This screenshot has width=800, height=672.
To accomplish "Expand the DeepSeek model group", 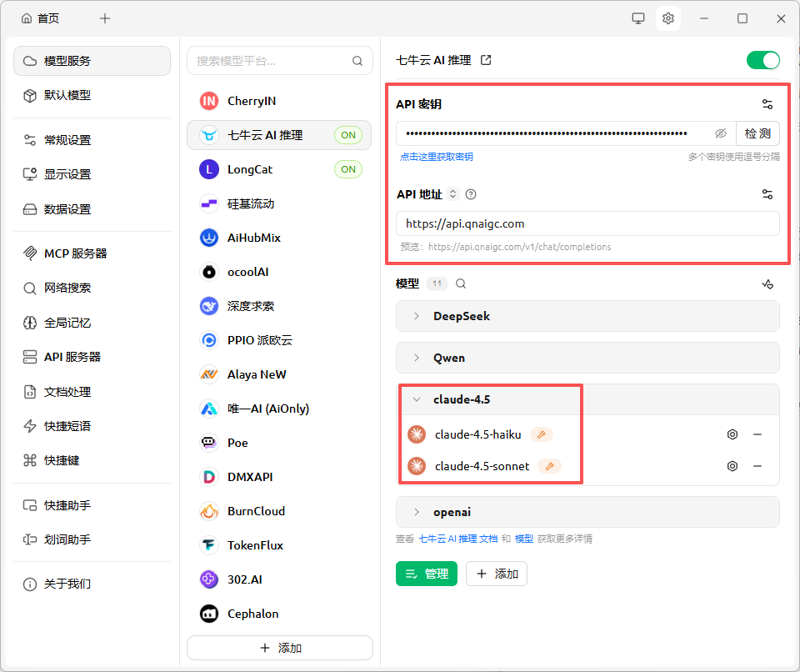I will 417,316.
